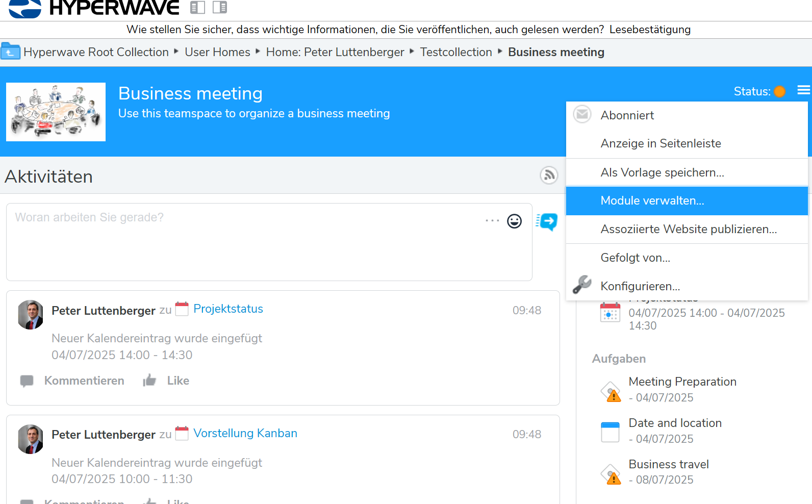
Task: Click the Aufgaben section heading
Action: [x=619, y=359]
